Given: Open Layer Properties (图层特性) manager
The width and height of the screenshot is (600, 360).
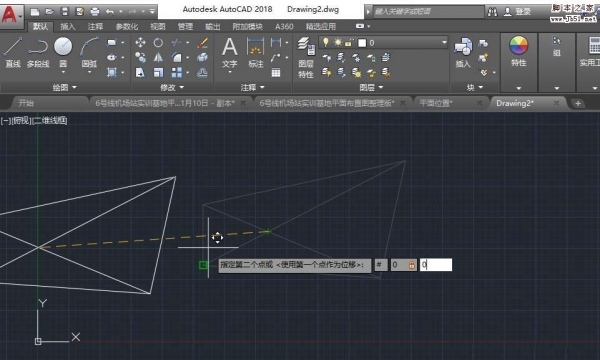Looking at the screenshot, I should (x=306, y=57).
